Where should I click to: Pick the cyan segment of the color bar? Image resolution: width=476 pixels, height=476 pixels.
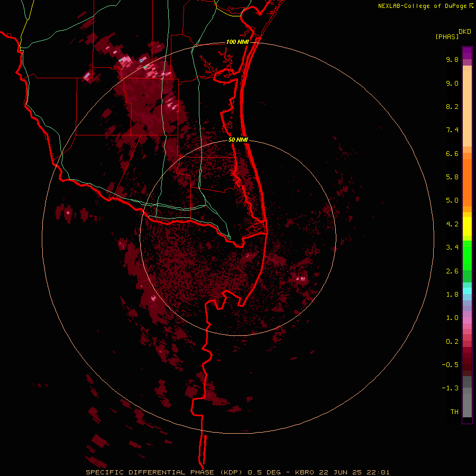tap(467, 291)
